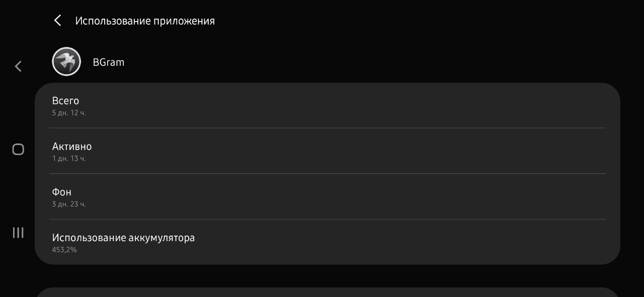Tap the BGram app icon
The image size is (644, 297).
[x=66, y=61]
